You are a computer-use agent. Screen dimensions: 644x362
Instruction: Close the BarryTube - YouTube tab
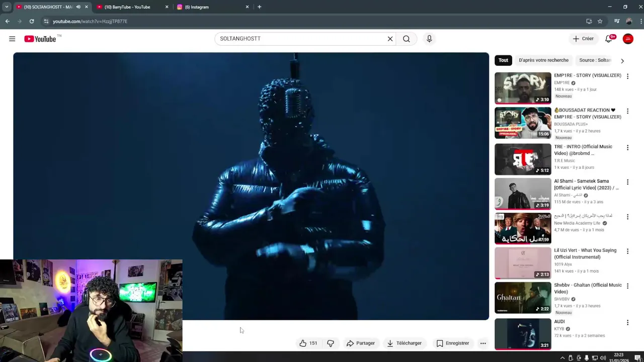coord(167,7)
